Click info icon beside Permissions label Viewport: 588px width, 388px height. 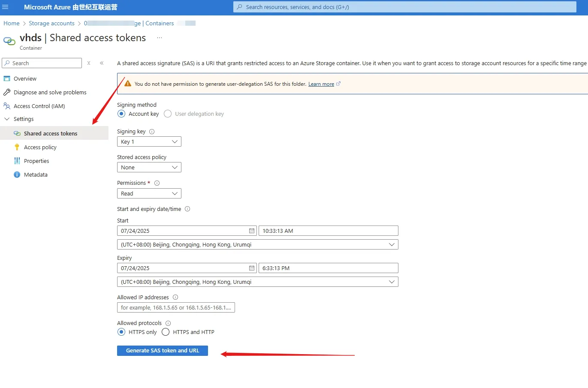[x=157, y=183]
